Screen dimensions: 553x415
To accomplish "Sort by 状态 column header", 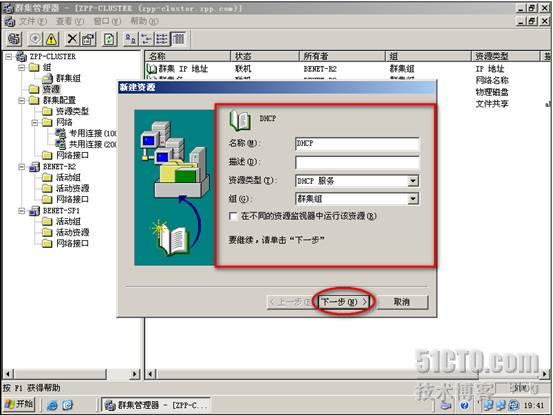I will tap(265, 56).
